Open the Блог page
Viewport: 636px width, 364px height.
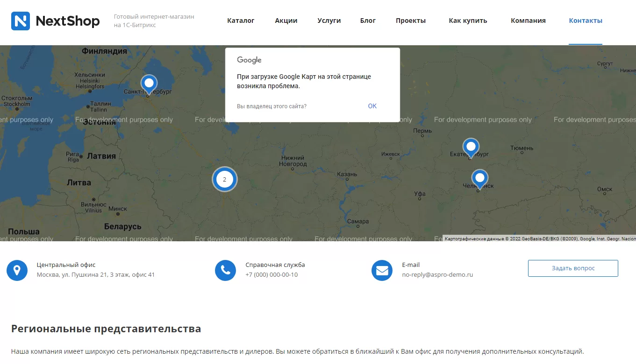(368, 21)
